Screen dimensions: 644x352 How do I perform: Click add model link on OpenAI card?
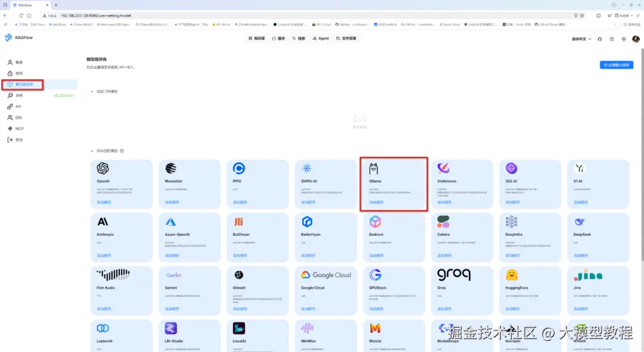click(x=104, y=203)
